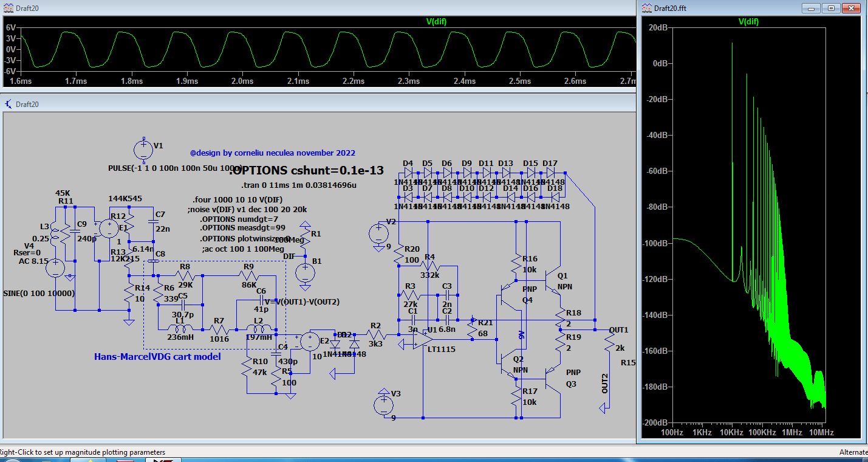Click the 332k value of resistor R4
This screenshot has height=462, width=868.
coord(431,275)
